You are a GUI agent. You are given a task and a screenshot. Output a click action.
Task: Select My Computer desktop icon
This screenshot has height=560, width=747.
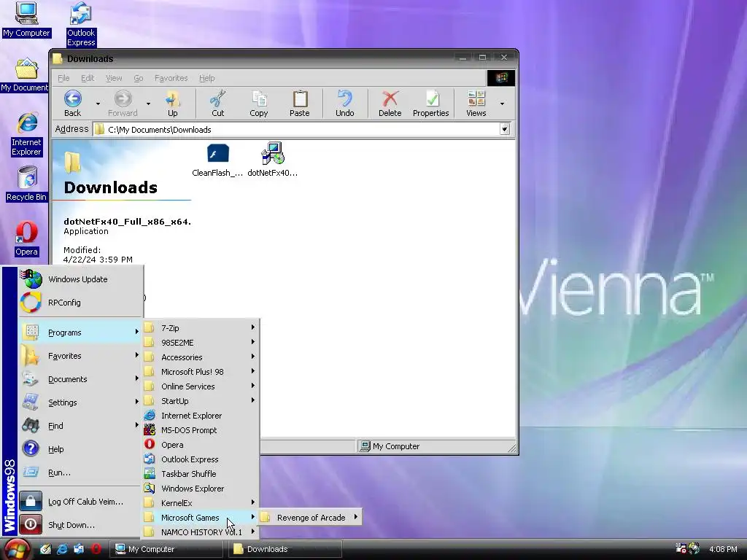(x=26, y=20)
